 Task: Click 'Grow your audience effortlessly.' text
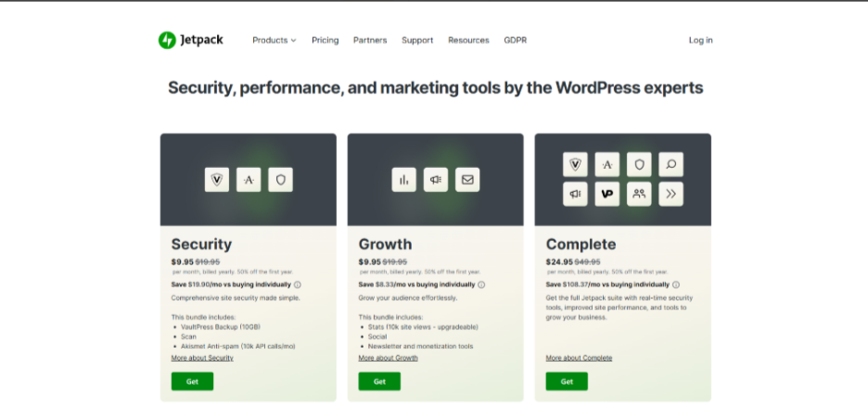(x=408, y=298)
